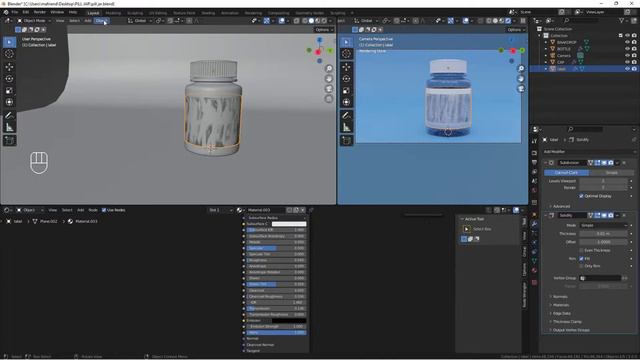Open Object menu in left viewport header

(x=102, y=20)
